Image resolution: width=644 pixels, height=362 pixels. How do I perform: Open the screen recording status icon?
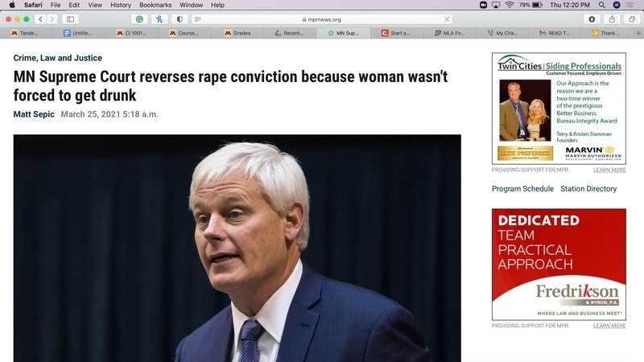click(x=484, y=5)
